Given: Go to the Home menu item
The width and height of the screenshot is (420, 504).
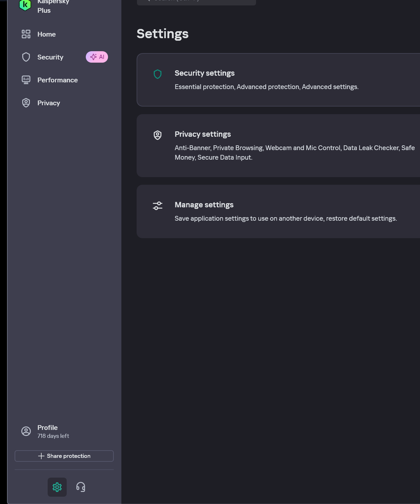Looking at the screenshot, I should point(46,34).
